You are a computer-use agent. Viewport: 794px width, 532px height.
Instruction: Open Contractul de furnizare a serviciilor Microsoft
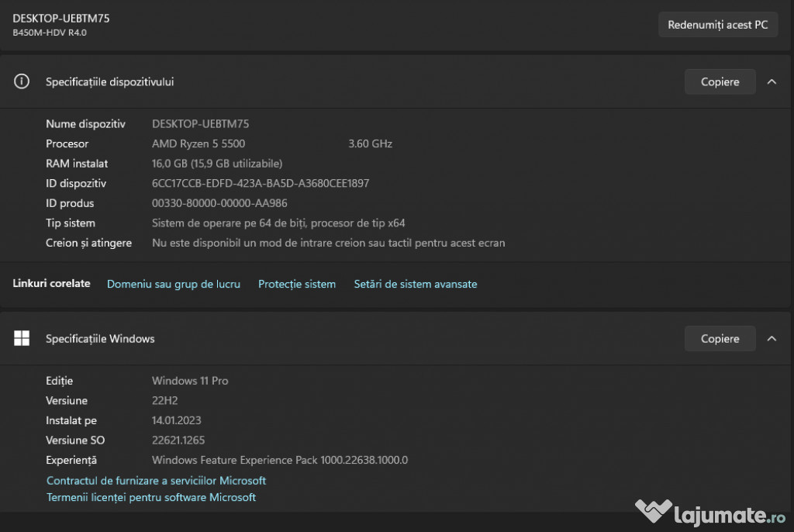point(156,480)
